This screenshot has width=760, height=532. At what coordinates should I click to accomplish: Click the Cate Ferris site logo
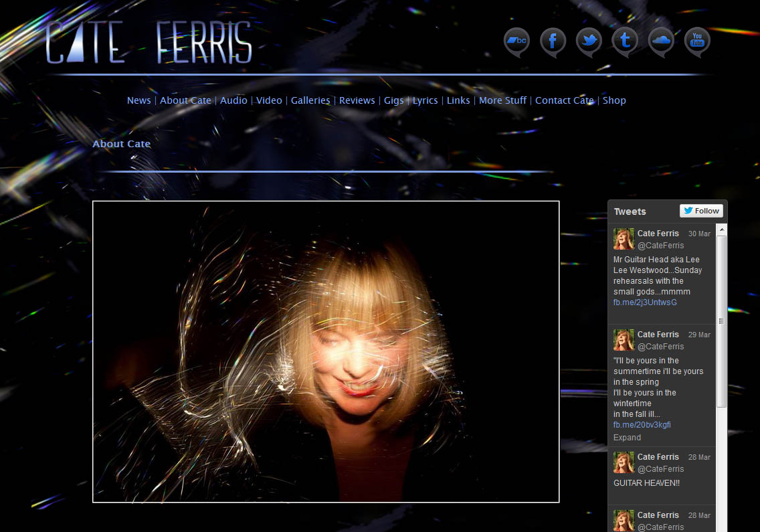[x=149, y=43]
